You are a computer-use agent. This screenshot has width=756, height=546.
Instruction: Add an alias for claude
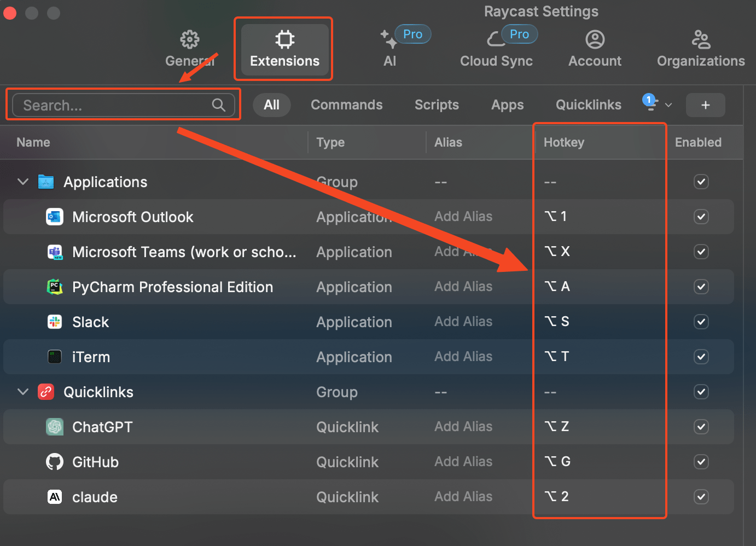(x=463, y=497)
